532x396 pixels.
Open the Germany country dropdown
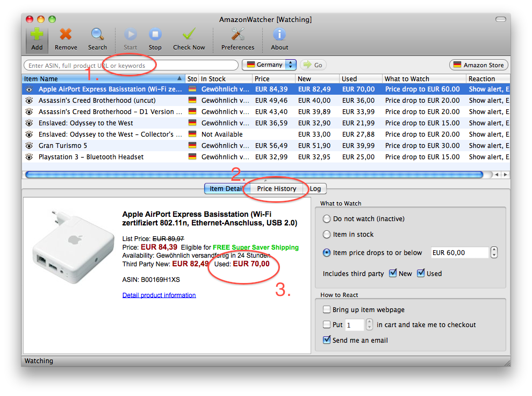coord(269,65)
